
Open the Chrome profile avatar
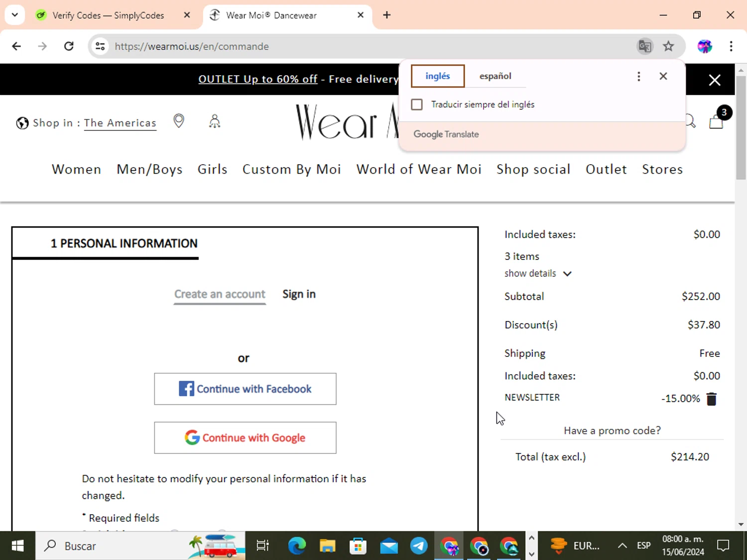pos(705,46)
